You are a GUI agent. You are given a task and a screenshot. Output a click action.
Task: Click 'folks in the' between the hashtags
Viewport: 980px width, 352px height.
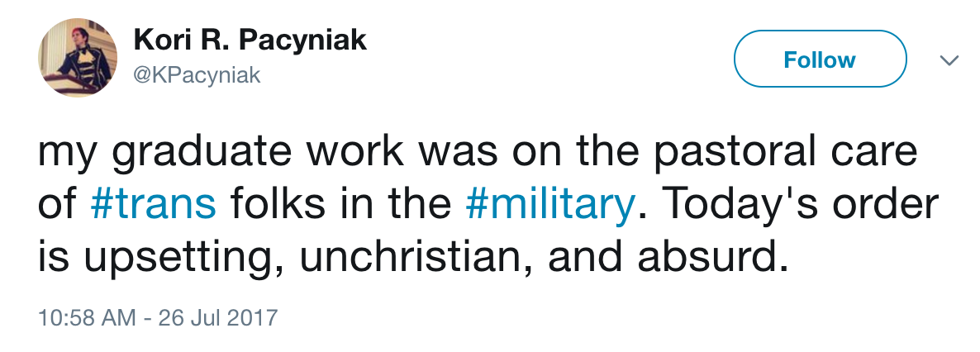click(x=340, y=206)
